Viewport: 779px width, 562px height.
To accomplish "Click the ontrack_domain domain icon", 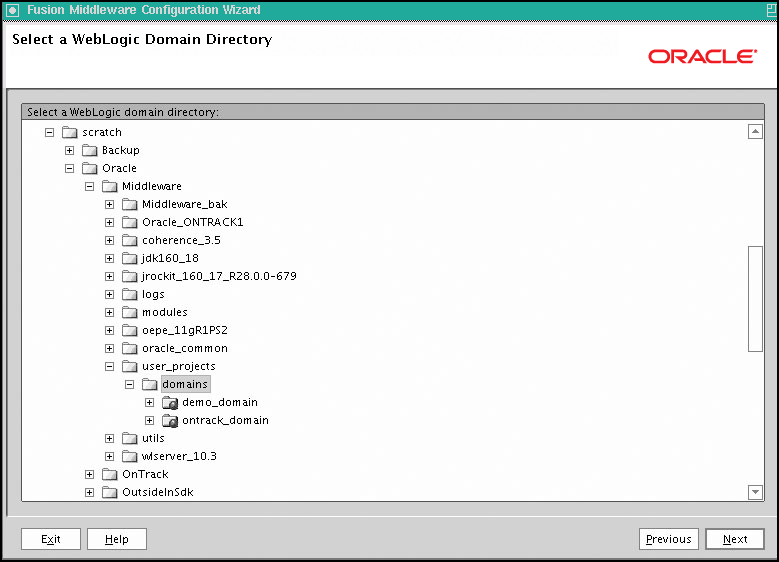I will [x=170, y=420].
